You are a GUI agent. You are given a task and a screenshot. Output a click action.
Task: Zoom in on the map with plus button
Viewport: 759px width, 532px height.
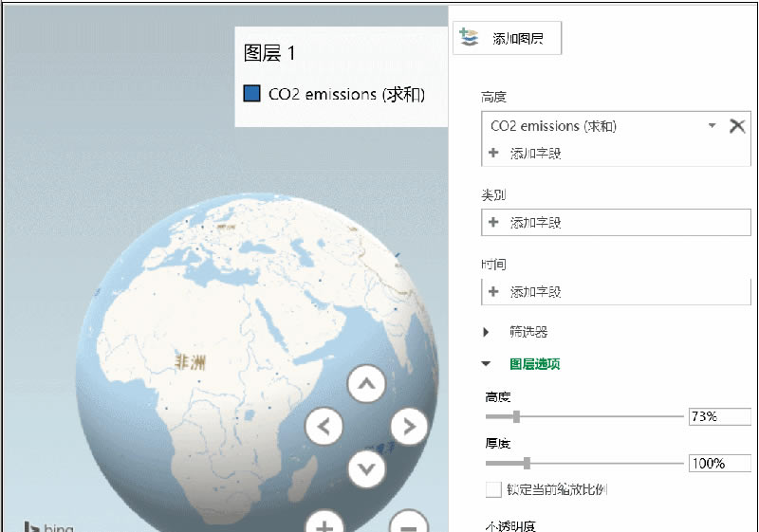tap(324, 524)
